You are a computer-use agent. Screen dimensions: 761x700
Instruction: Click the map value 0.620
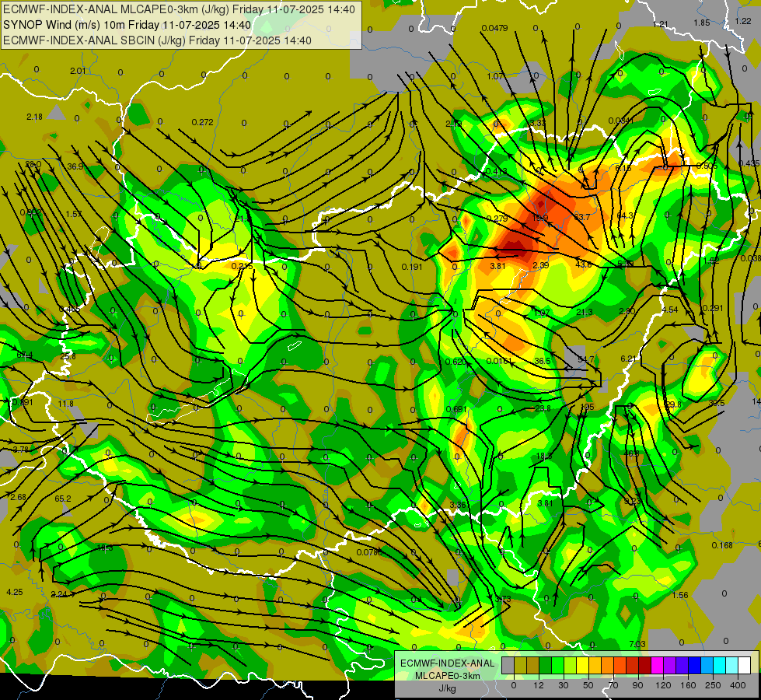pyautogui.click(x=456, y=362)
